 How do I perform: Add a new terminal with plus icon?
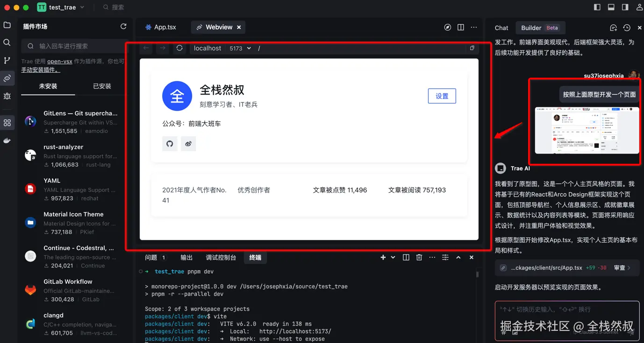(383, 257)
